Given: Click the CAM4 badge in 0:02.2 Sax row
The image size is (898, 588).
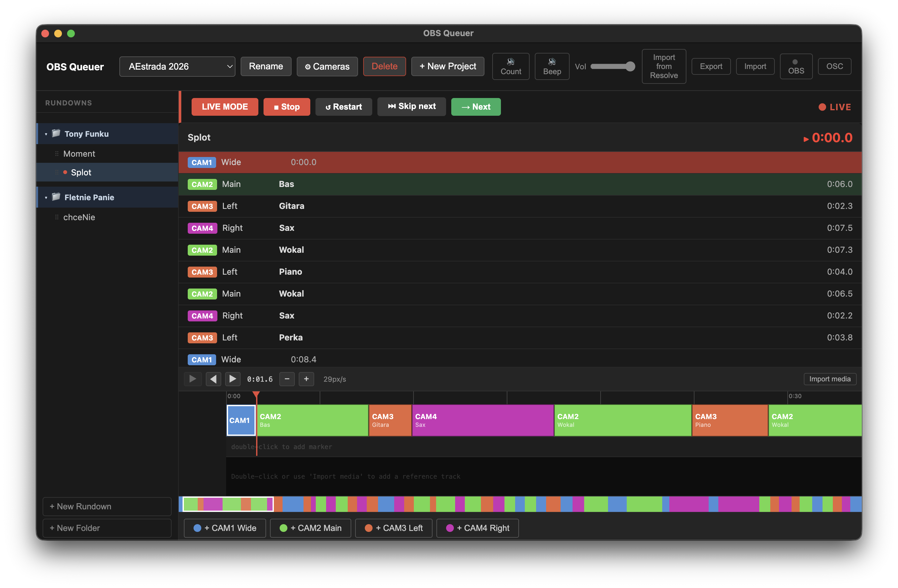Looking at the screenshot, I should [x=202, y=316].
